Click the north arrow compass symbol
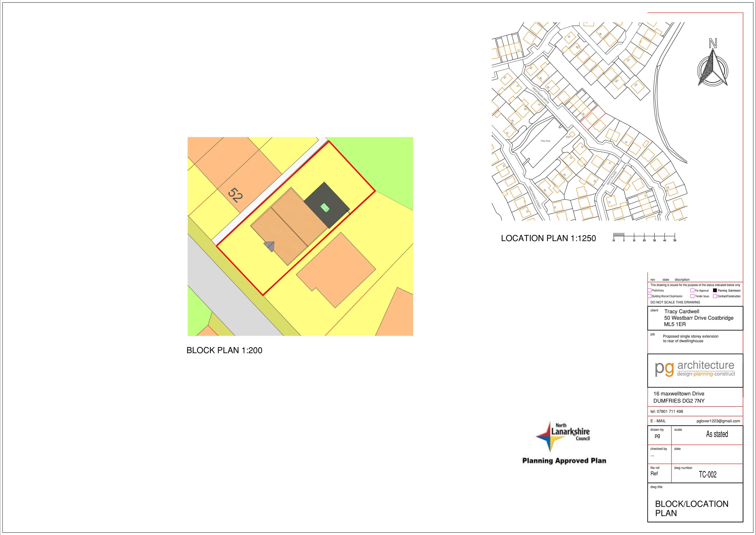The width and height of the screenshot is (756, 535). (x=713, y=63)
